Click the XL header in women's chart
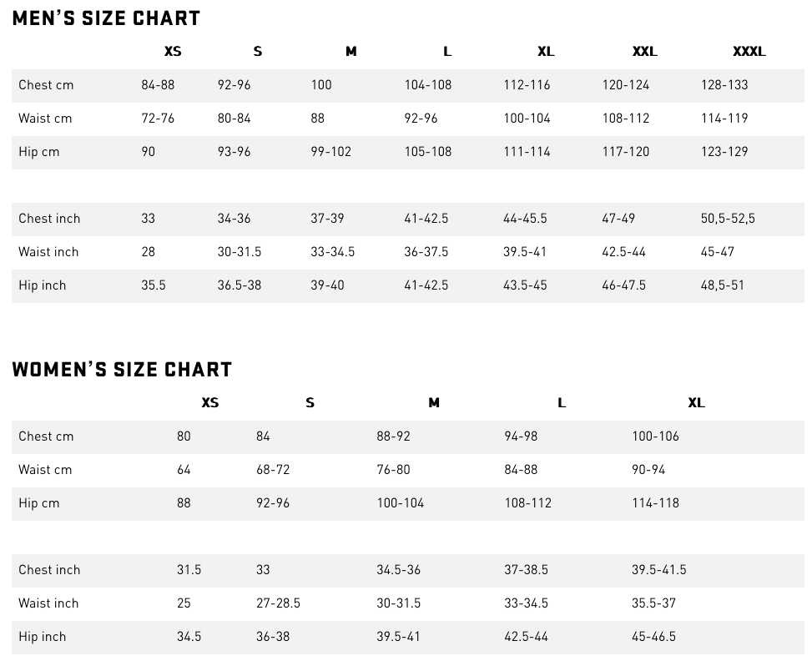Screen dimensions: 812x666 point(696,403)
